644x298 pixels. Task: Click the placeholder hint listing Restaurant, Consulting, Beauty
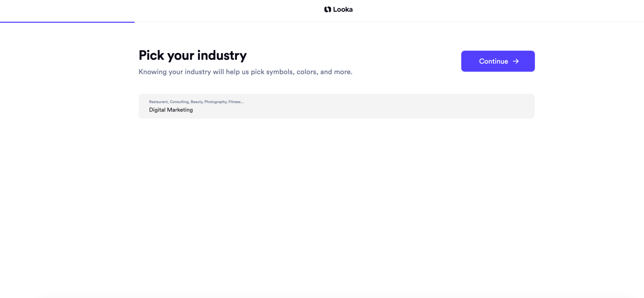pos(196,102)
